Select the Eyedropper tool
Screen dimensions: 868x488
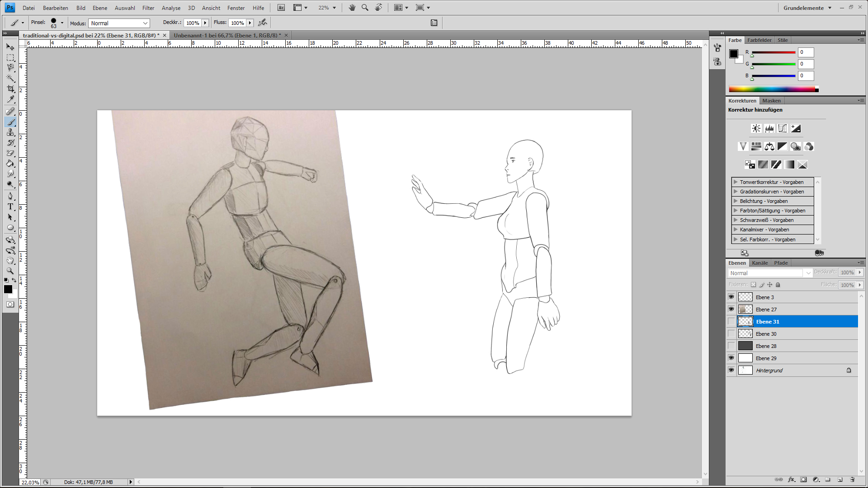pyautogui.click(x=10, y=99)
